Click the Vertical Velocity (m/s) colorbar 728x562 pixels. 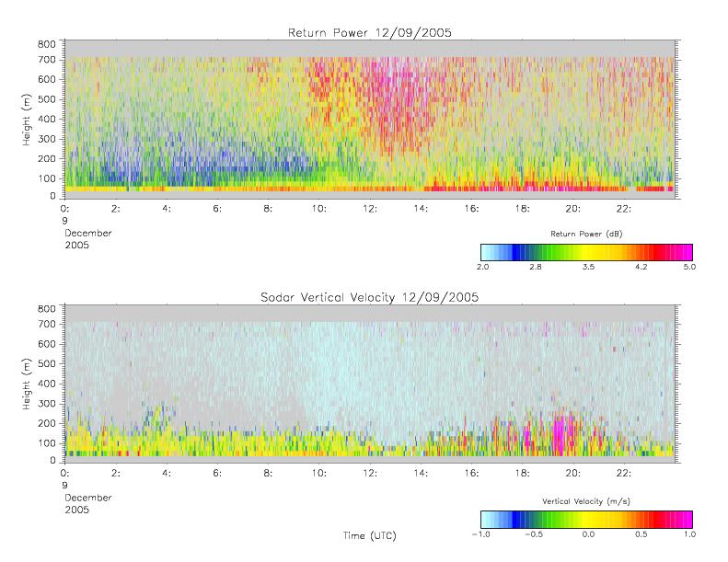coord(586,520)
